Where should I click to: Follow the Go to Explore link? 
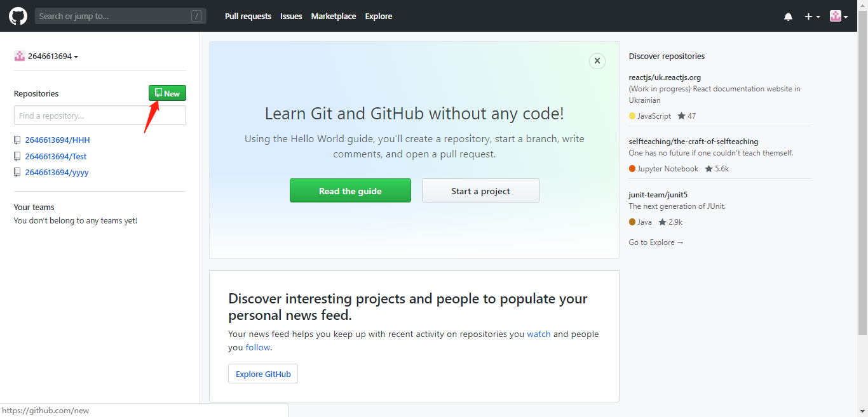pyautogui.click(x=656, y=242)
